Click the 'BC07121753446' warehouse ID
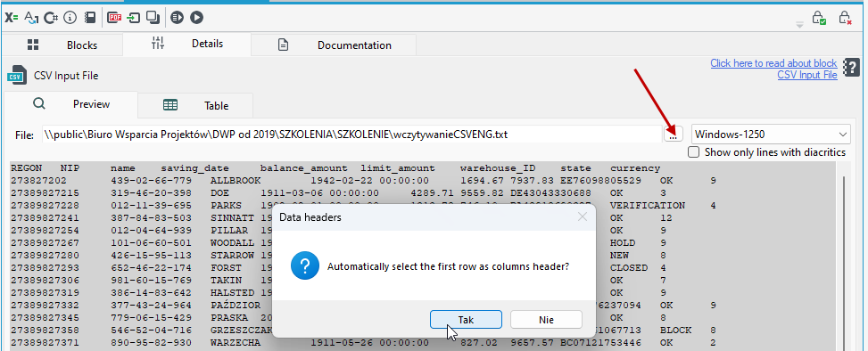 coord(600,343)
